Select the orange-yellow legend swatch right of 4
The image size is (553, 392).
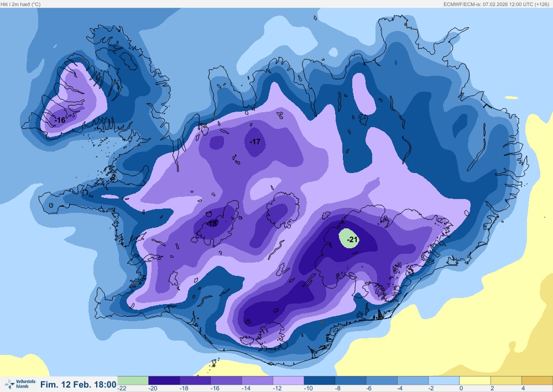click(537, 380)
